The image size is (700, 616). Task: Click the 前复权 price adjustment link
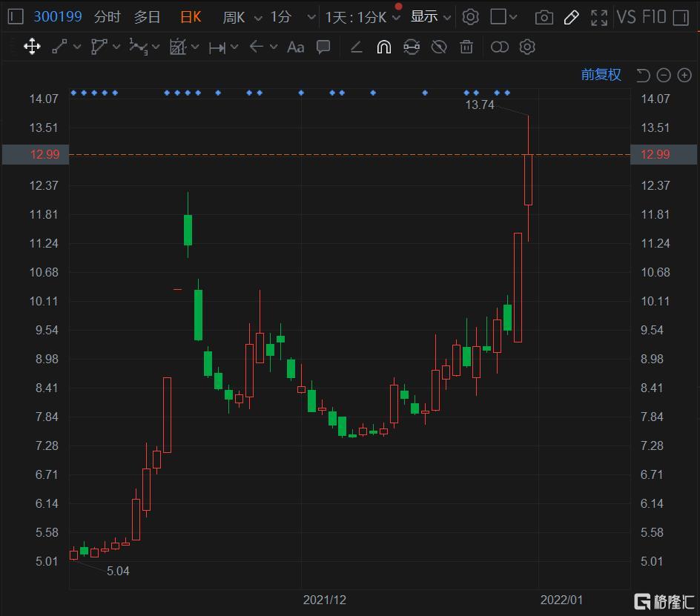click(x=601, y=75)
